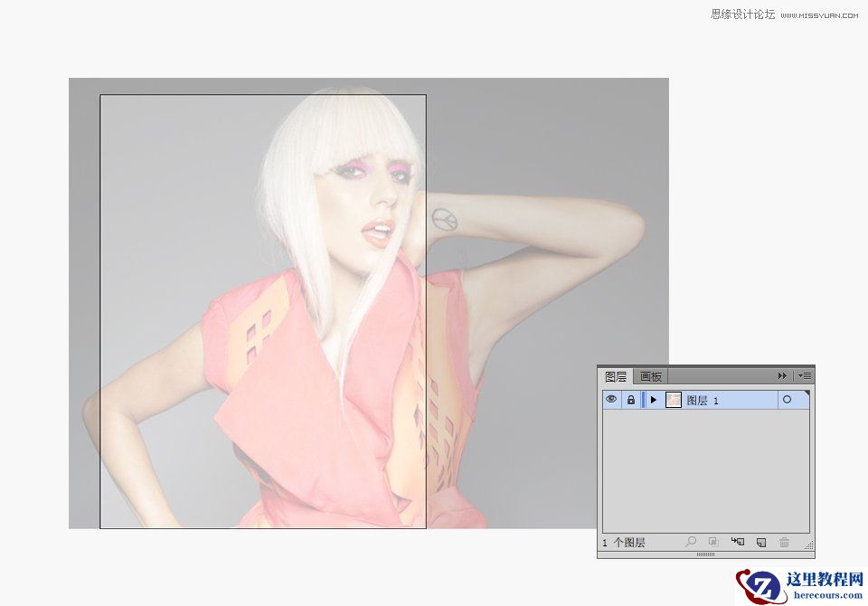The width and height of the screenshot is (868, 606).
Task: Switch to the 画板 tab
Action: [650, 376]
